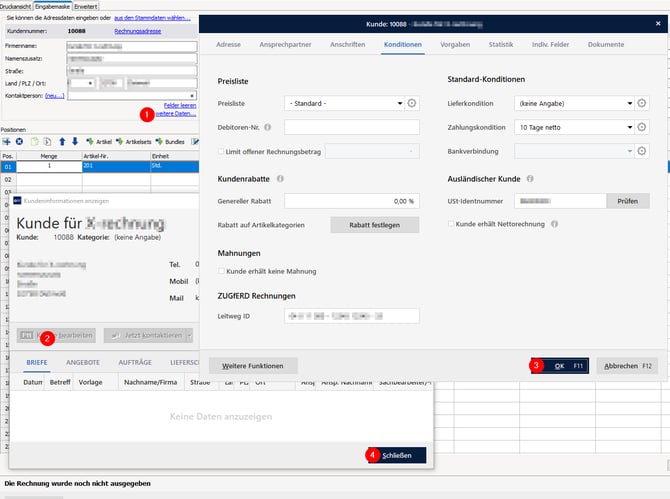This screenshot has height=499, width=670.
Task: Enable Limit offener Rechnungsbetrag checkbox
Action: 221,151
